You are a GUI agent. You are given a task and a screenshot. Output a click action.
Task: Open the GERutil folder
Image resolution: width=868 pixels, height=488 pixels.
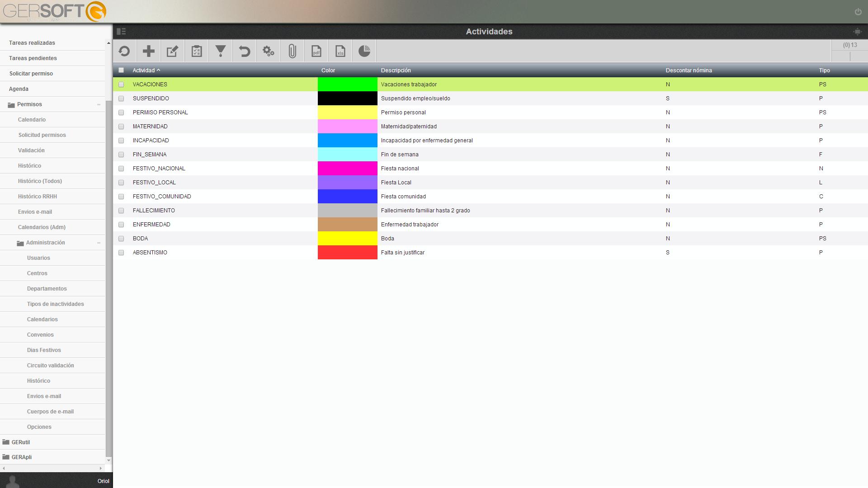coord(21,442)
